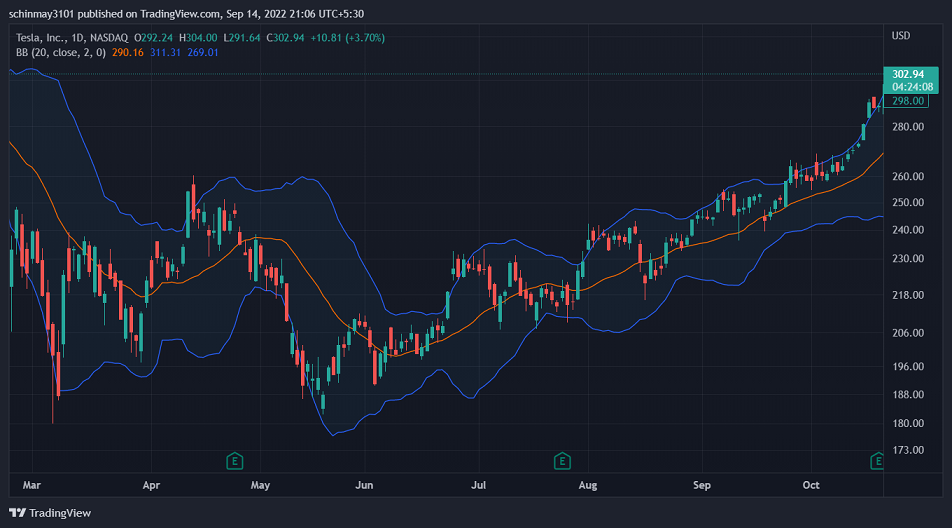Click the orange basis value 290.16

128,53
